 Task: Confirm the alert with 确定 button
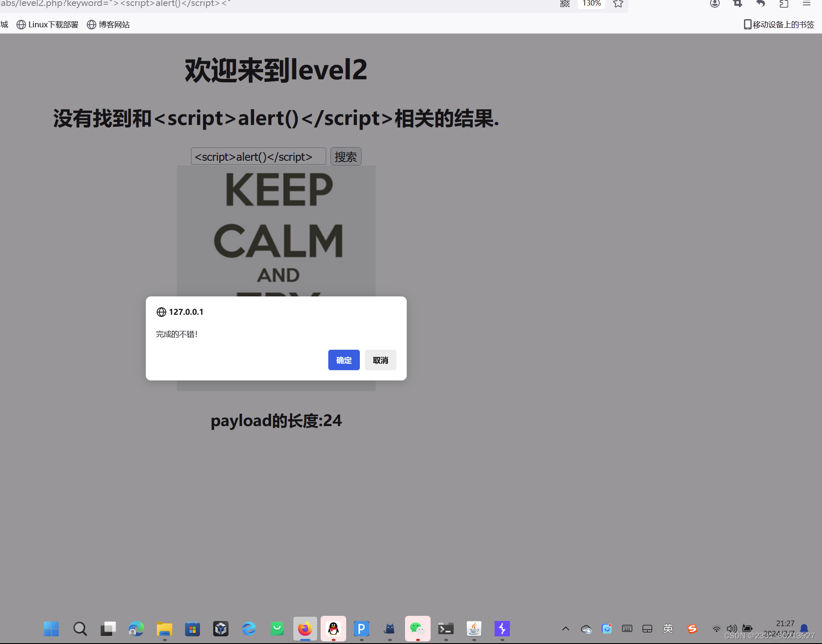click(x=344, y=360)
